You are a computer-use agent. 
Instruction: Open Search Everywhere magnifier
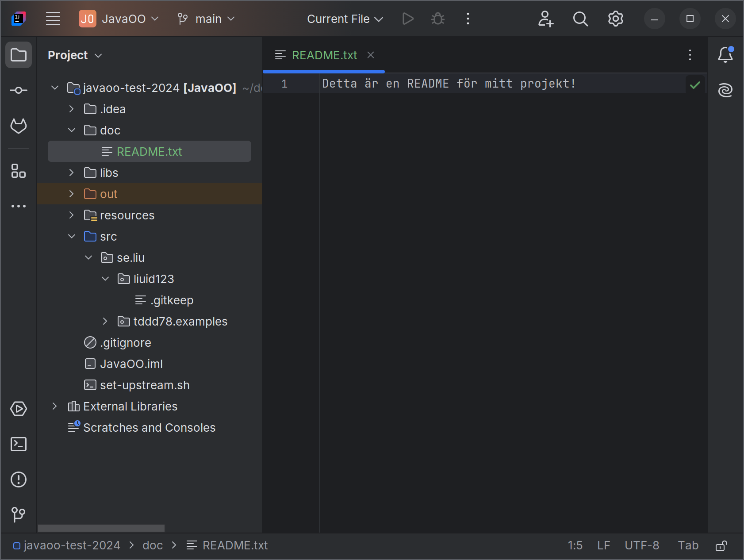(x=580, y=19)
